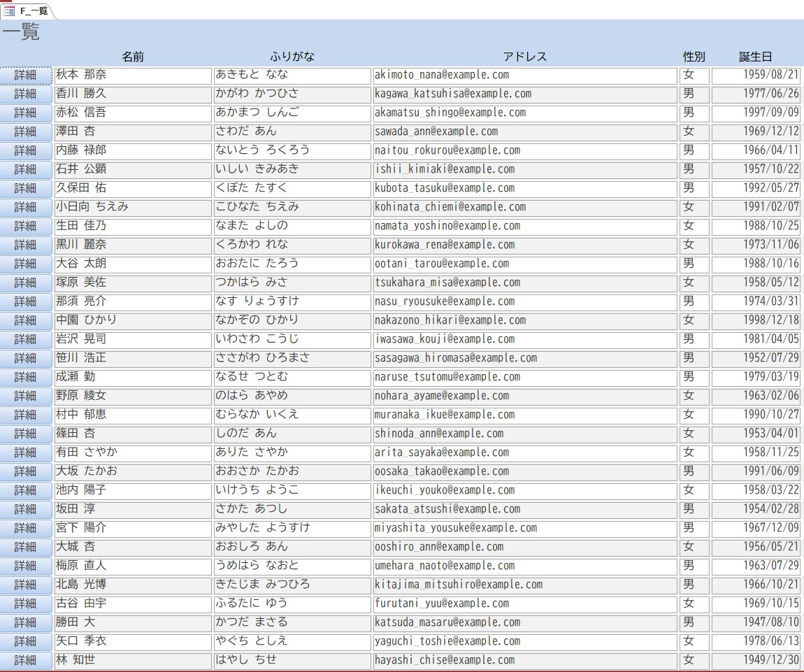Click furigana ありた さやか
The height and width of the screenshot is (672, 804).
(x=293, y=453)
